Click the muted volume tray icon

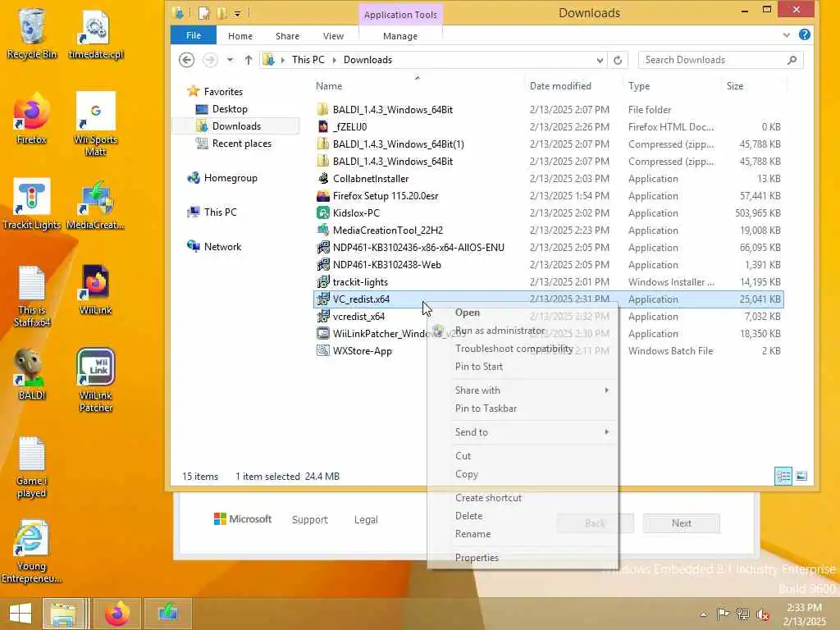762,614
